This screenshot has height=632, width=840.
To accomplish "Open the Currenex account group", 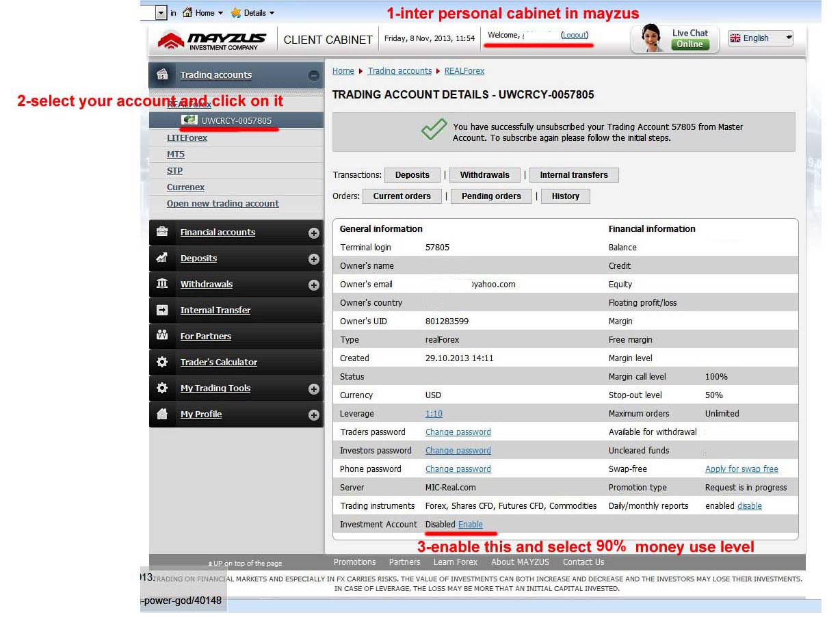I will click(x=185, y=187).
